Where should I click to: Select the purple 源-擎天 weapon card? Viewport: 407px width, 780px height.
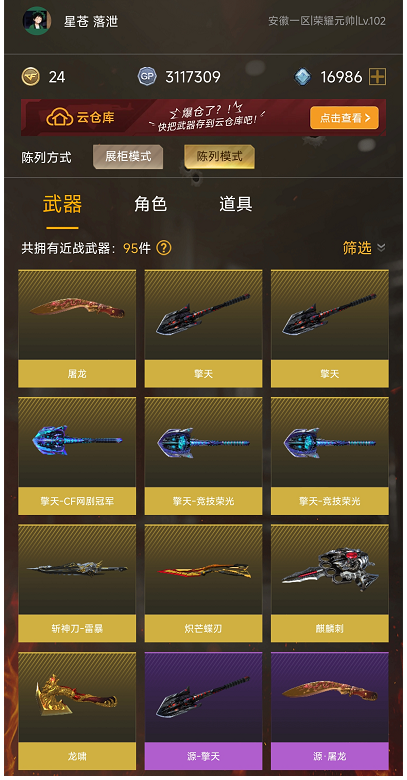pyautogui.click(x=204, y=711)
